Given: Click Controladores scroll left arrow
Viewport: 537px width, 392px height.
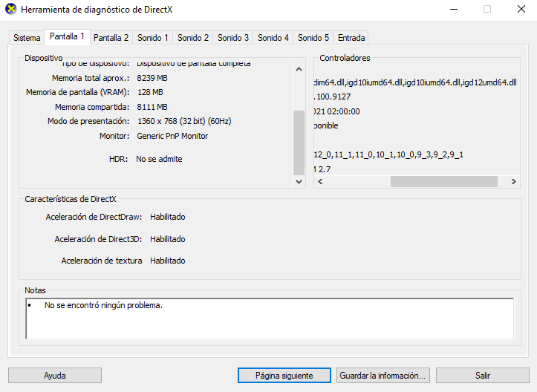Looking at the screenshot, I should click(x=320, y=181).
